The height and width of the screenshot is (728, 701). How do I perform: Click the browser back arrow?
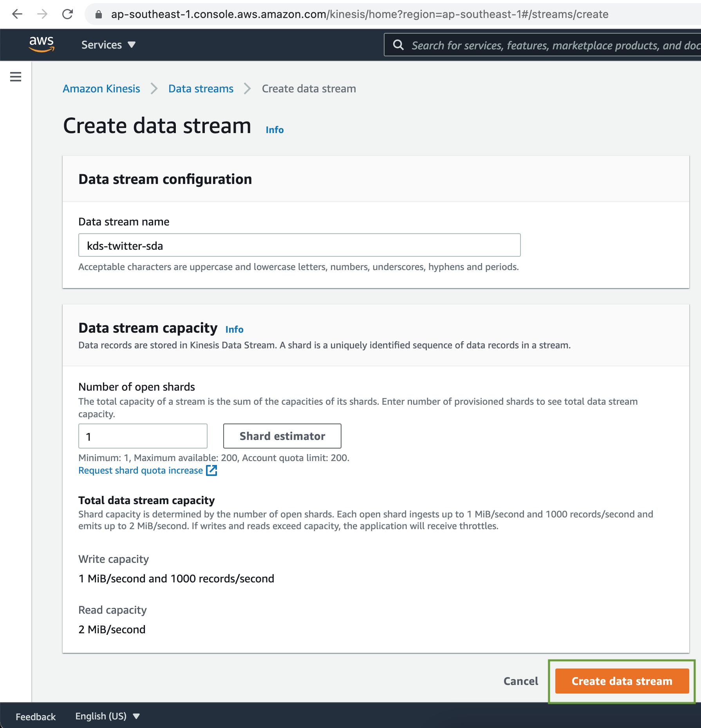(x=17, y=14)
